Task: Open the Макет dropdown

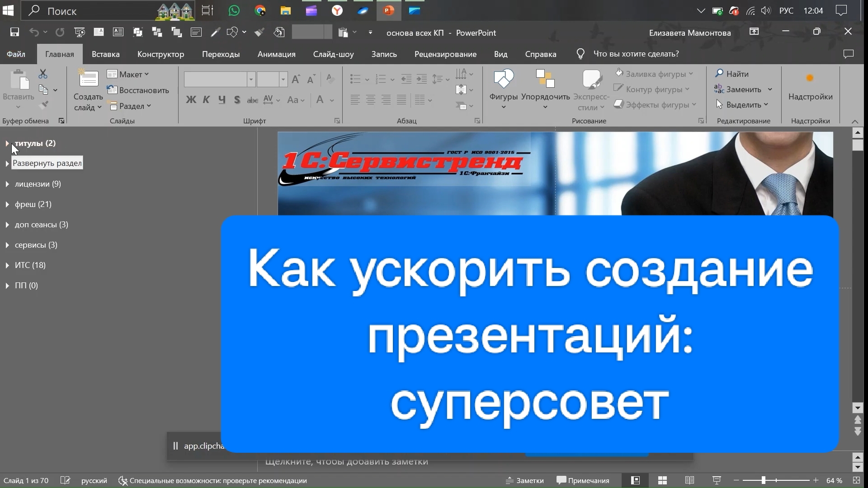Action: (129, 74)
